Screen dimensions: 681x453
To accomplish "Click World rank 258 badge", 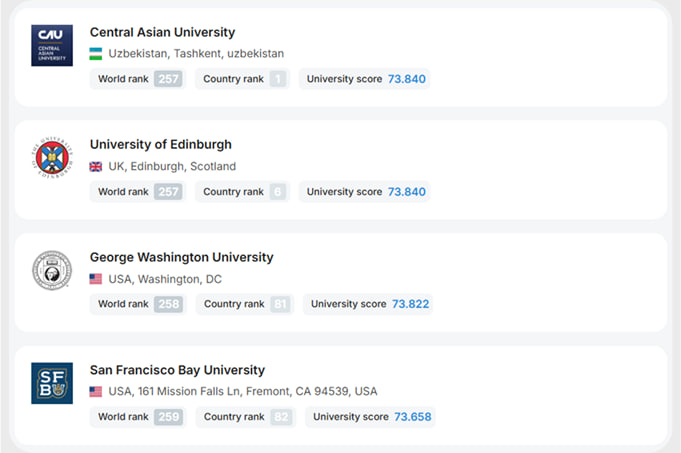I will pos(169,304).
